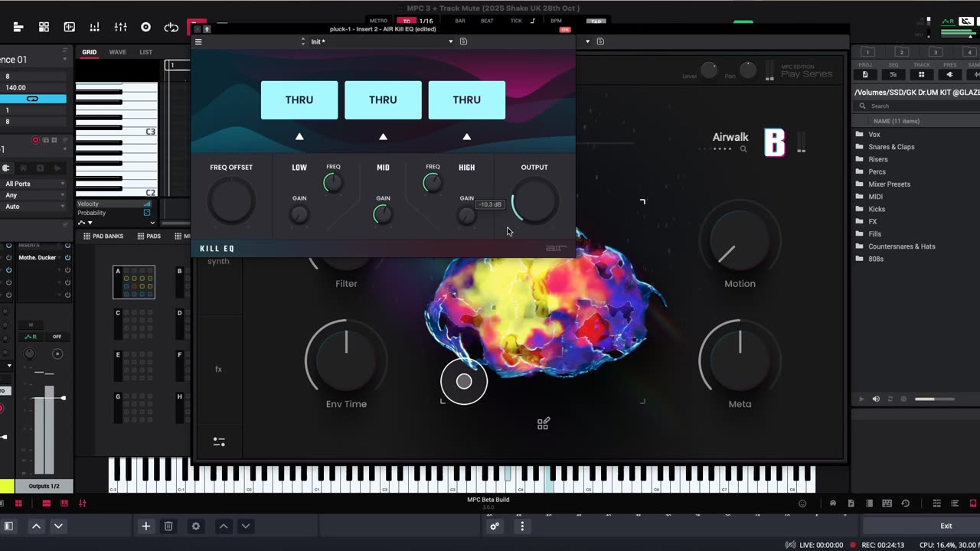The height and width of the screenshot is (551, 980).
Task: Toggle the OFF automation button
Action: tap(57, 337)
